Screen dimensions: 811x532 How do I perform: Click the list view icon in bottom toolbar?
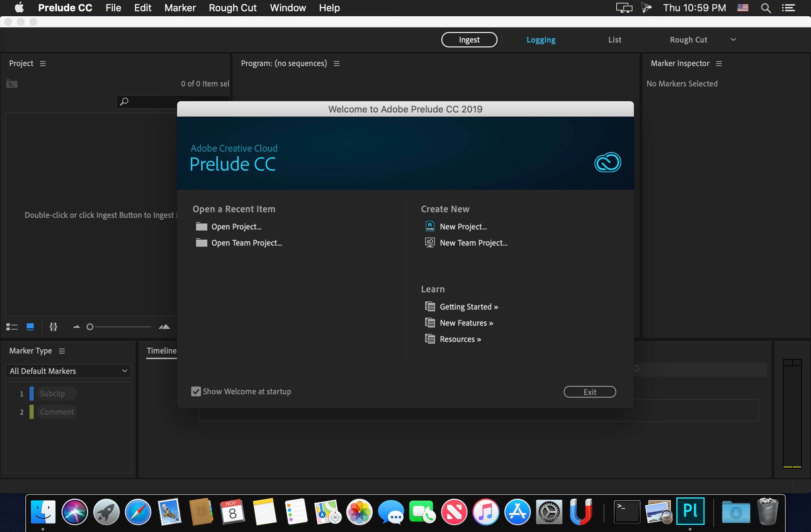11,326
